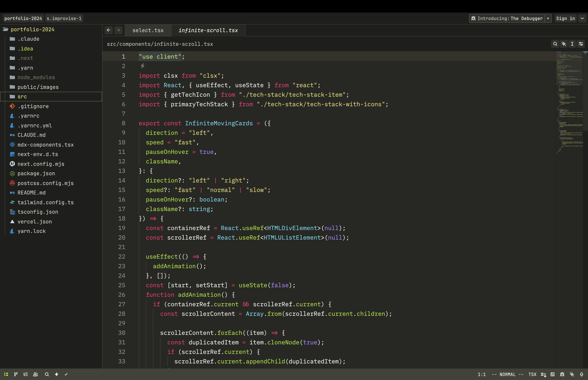This screenshot has width=588, height=380.
Task: Click the Sign in button
Action: (x=566, y=19)
